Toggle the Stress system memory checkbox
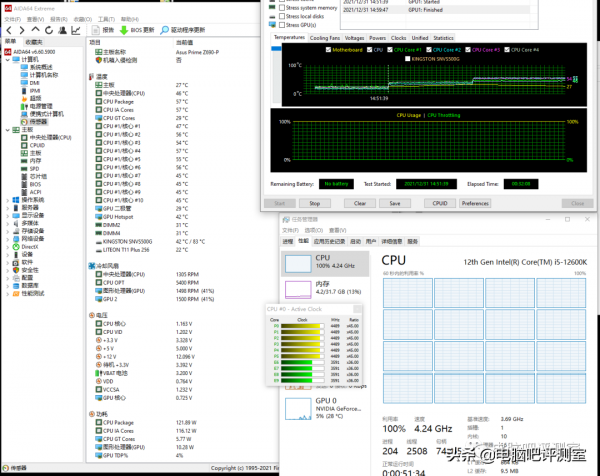 [281, 9]
